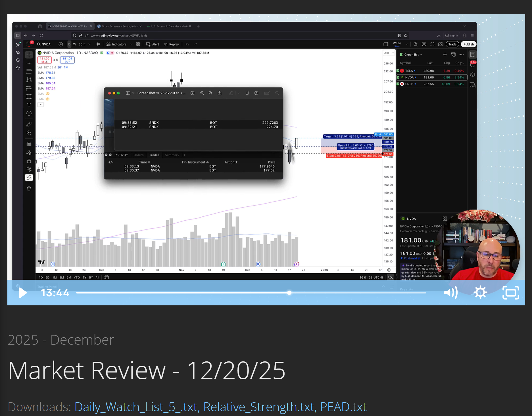Open the watchlist panel bookmark icon
The width and height of the screenshot is (532, 416).
(473, 55)
